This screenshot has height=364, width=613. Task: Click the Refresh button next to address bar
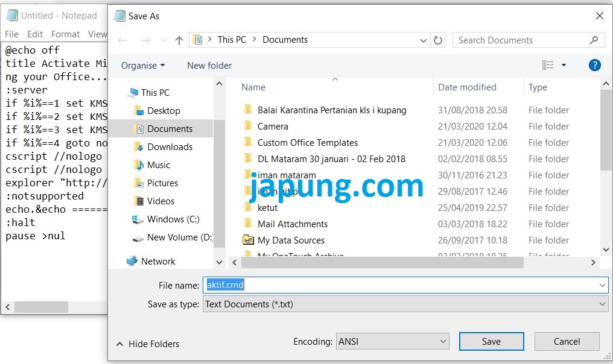[x=438, y=40]
